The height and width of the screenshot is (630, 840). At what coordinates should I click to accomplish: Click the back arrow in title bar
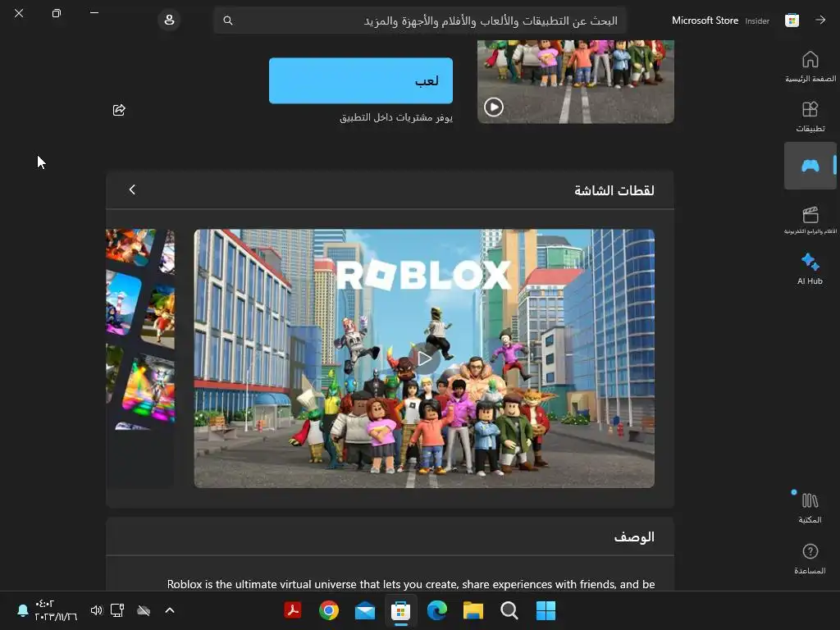(820, 21)
